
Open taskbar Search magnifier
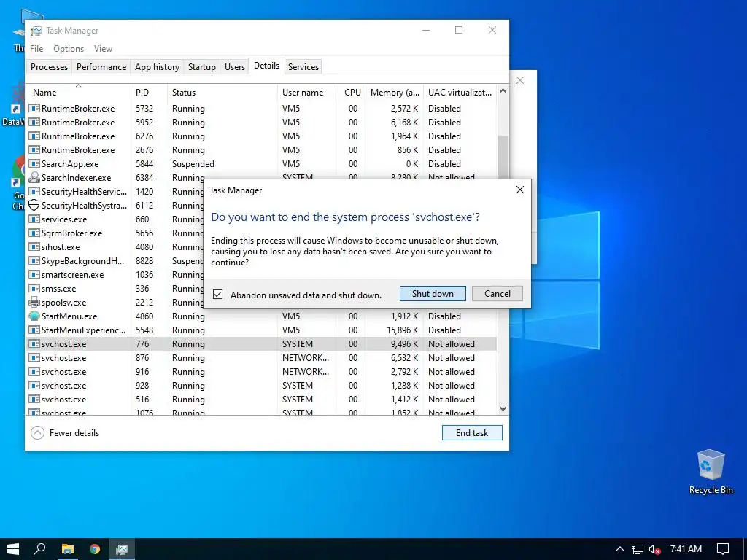(x=39, y=549)
